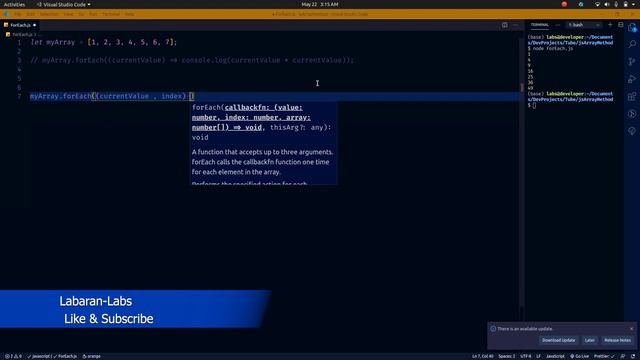Click the LF line ending indicator

pyautogui.click(x=538, y=356)
